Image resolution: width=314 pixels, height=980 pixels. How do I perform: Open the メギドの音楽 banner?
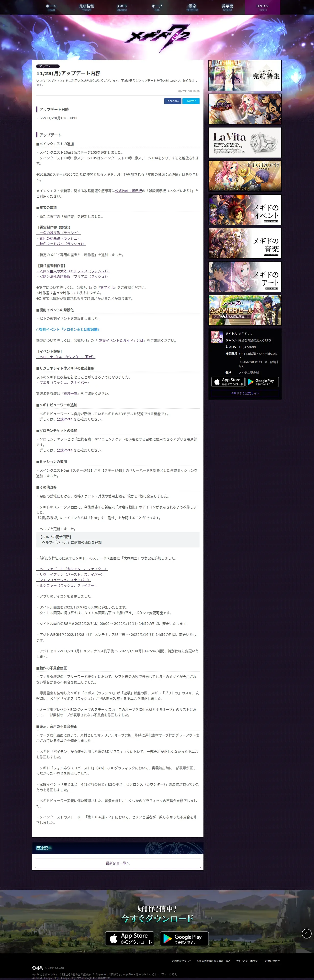click(x=245, y=244)
